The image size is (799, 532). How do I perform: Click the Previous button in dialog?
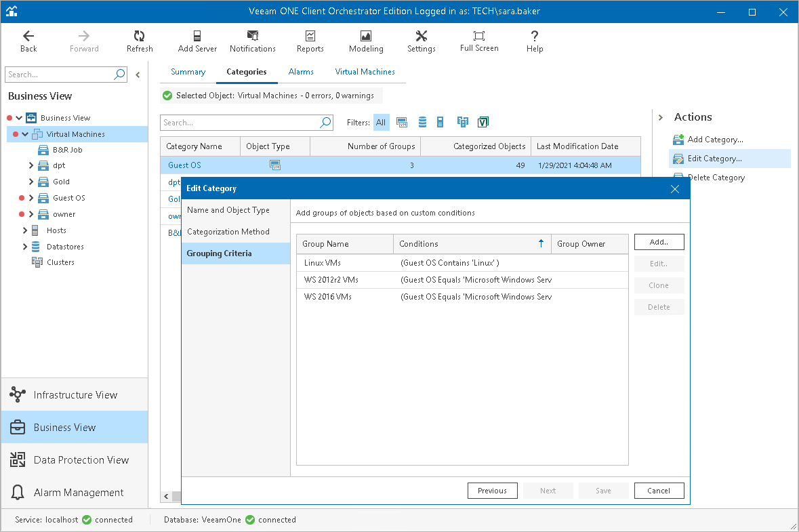click(492, 491)
